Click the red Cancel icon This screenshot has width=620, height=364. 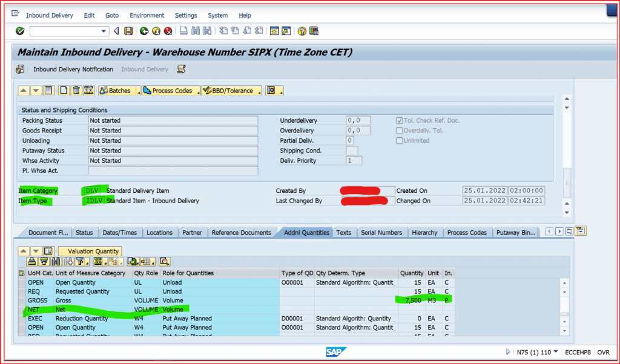[168, 31]
